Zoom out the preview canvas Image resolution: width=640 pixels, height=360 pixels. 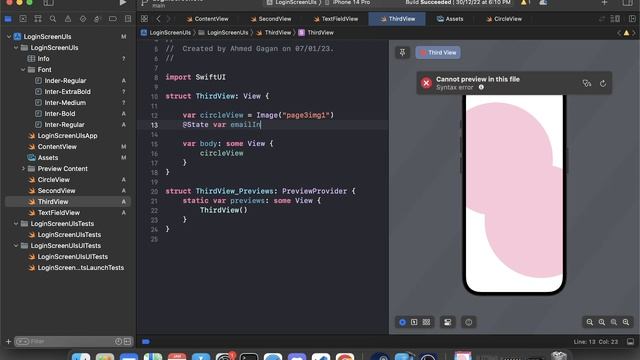(x=589, y=322)
